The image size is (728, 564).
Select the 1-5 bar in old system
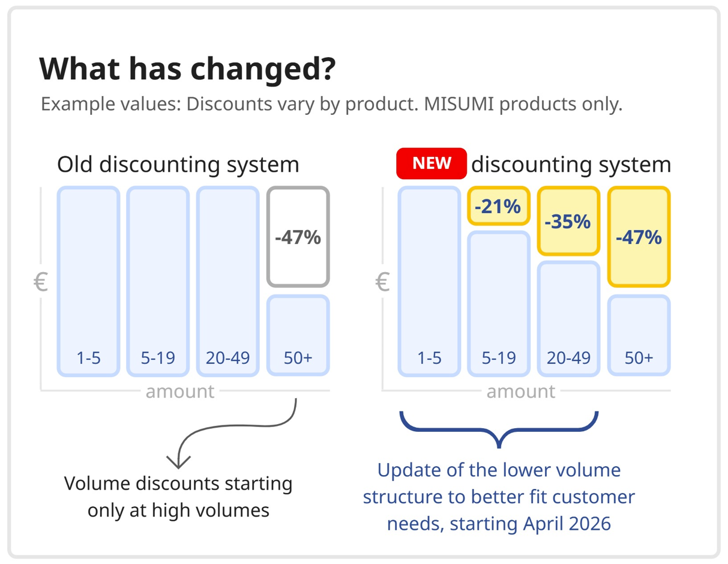(88, 281)
